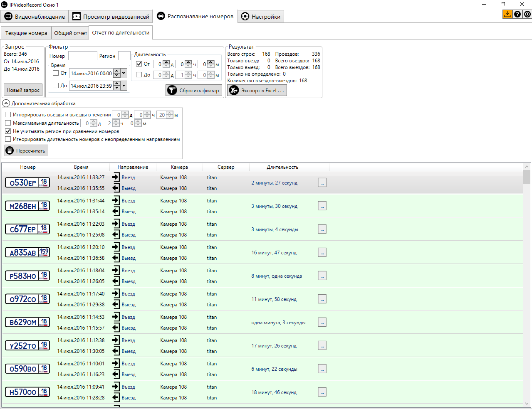This screenshot has width=532, height=409.
Task: Click the Excel export icon
Action: [x=234, y=90]
